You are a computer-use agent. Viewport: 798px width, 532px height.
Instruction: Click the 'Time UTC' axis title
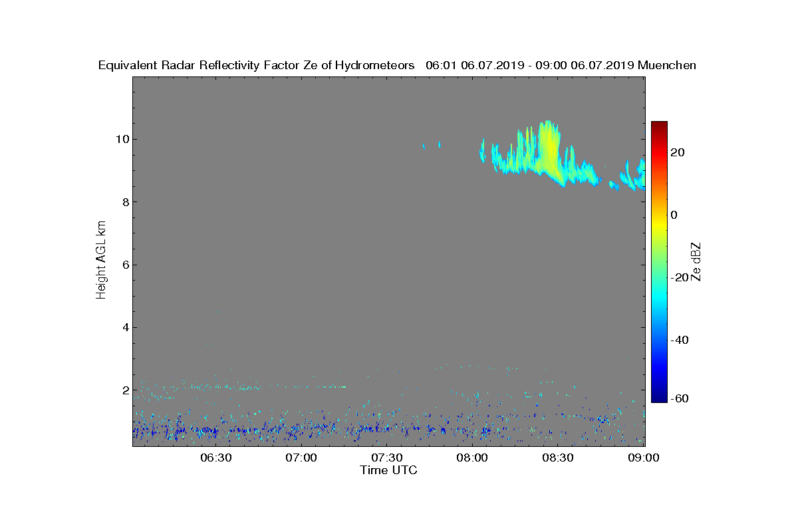click(389, 470)
